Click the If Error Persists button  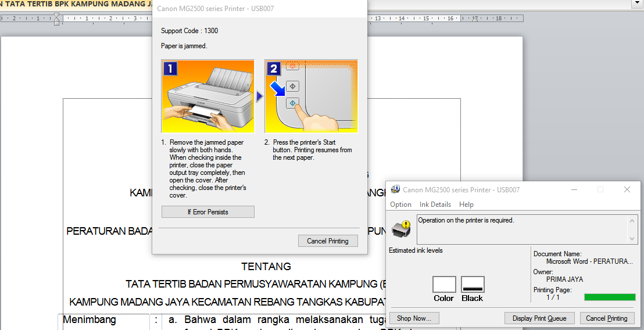click(x=208, y=212)
